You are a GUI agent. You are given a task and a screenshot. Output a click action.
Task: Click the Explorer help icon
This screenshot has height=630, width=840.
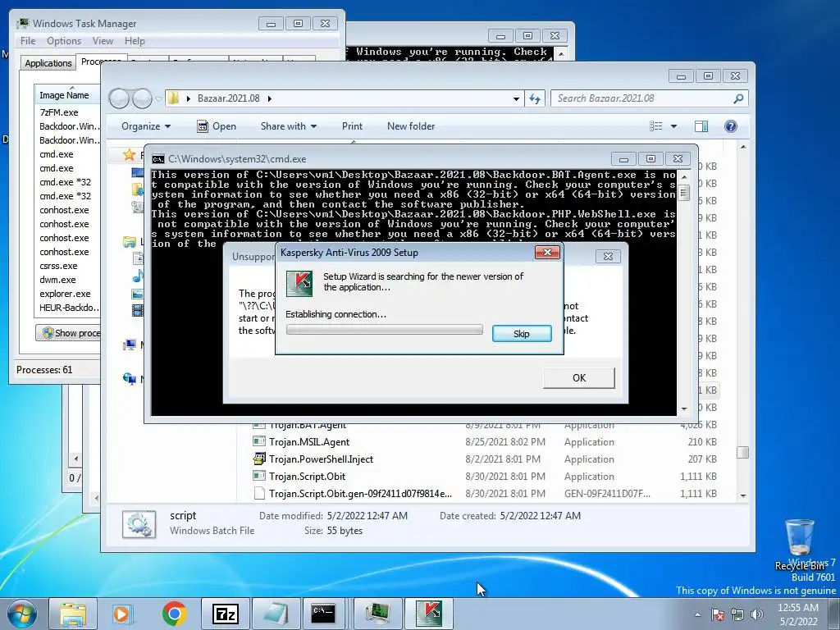pyautogui.click(x=730, y=126)
